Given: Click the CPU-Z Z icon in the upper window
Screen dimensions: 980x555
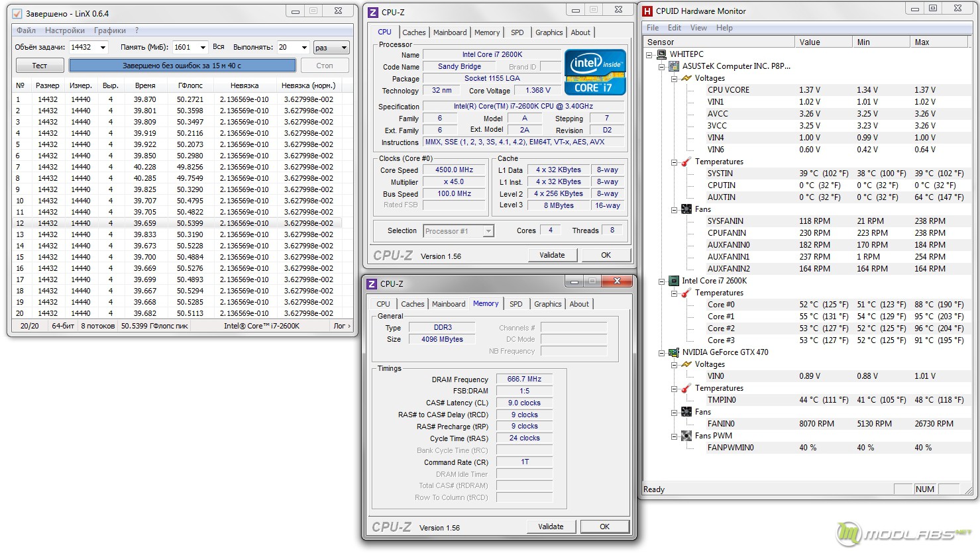Looking at the screenshot, I should tap(373, 12).
